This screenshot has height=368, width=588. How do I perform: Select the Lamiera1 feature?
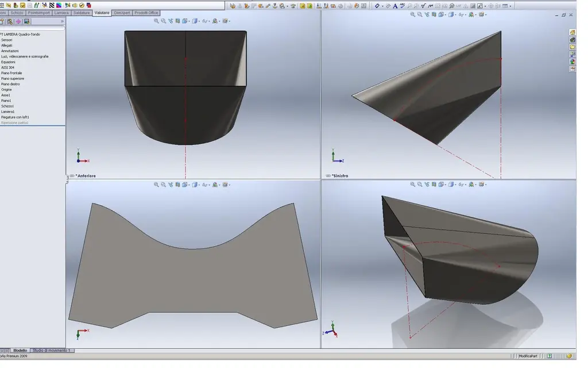point(8,112)
